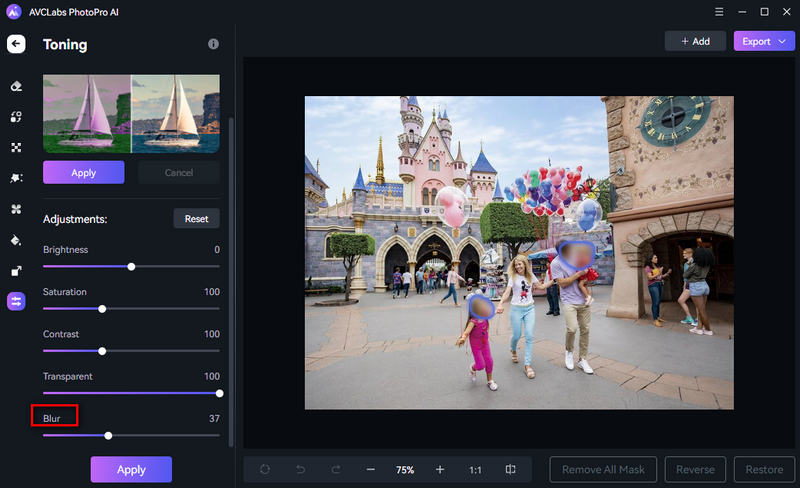Click the Blur slider handle
This screenshot has width=800, height=488.
tap(108, 435)
